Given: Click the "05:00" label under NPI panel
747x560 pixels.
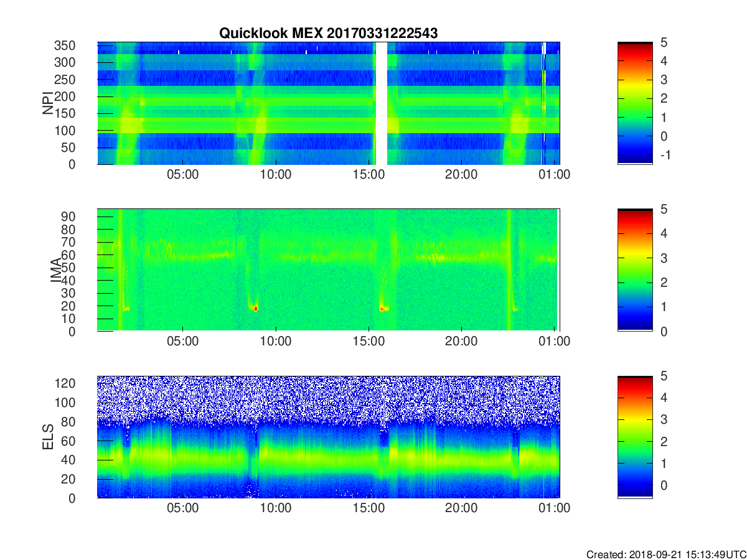Looking at the screenshot, I should pos(183,175).
